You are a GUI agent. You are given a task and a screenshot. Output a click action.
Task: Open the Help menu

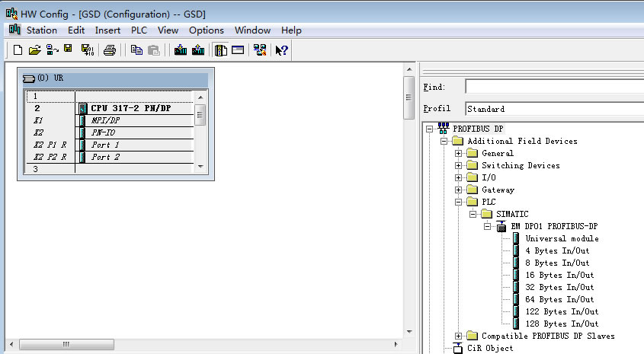coord(291,30)
